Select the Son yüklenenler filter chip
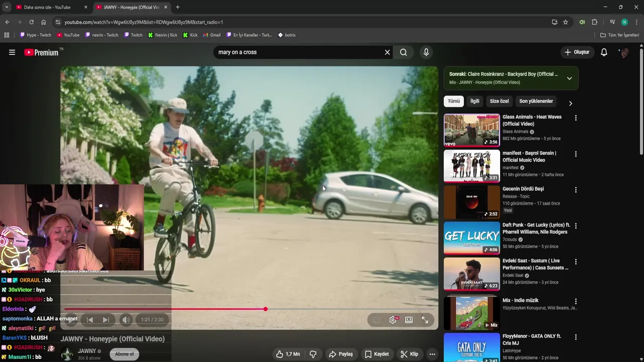Screen dimensions: 644x362 click(x=536, y=101)
